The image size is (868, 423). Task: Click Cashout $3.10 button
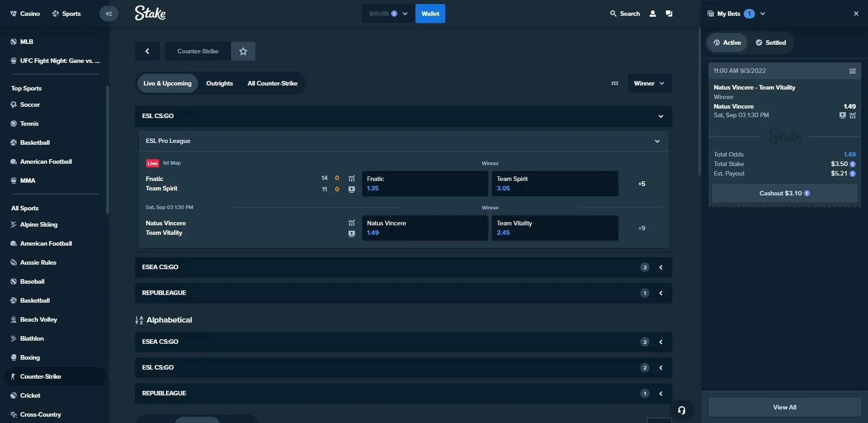tap(784, 193)
